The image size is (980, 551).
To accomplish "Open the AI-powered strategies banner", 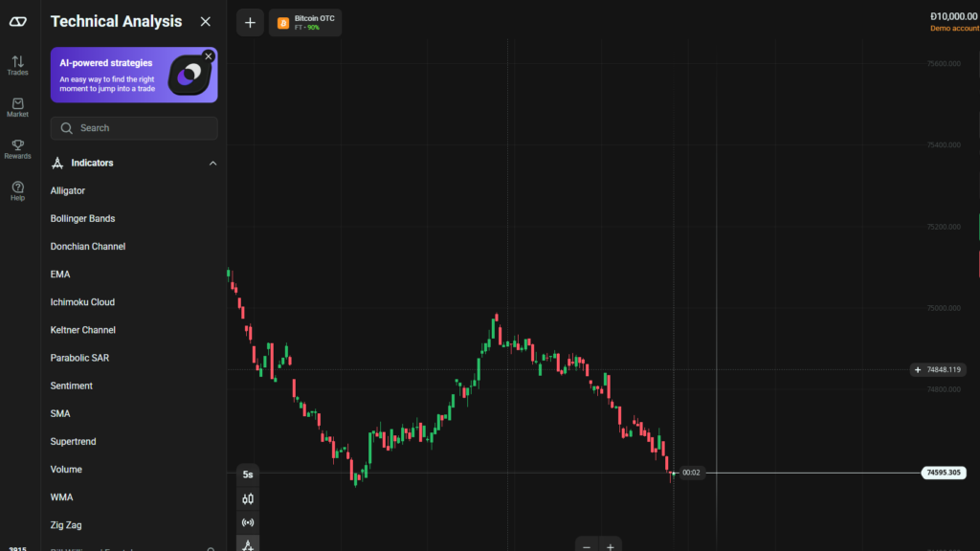I will click(134, 75).
